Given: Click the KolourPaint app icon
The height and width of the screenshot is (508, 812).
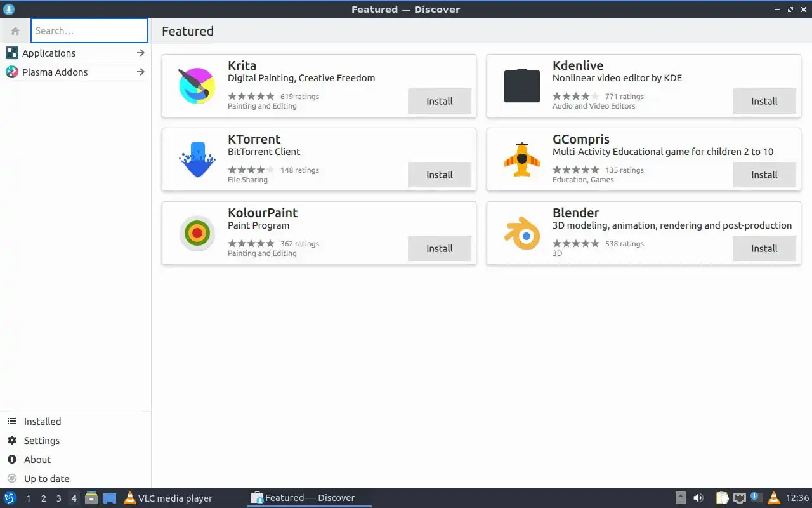Looking at the screenshot, I should point(197,233).
